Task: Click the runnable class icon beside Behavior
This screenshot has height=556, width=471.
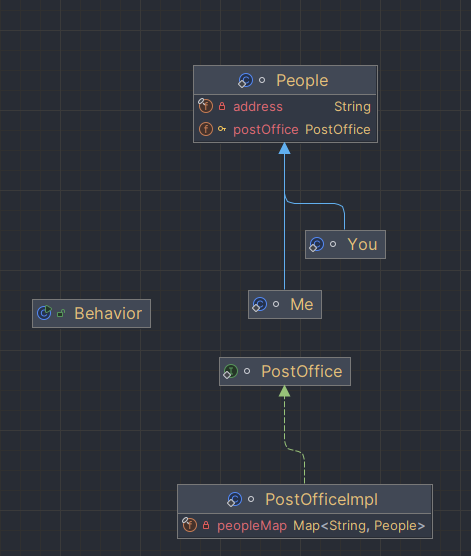Action: click(x=45, y=313)
